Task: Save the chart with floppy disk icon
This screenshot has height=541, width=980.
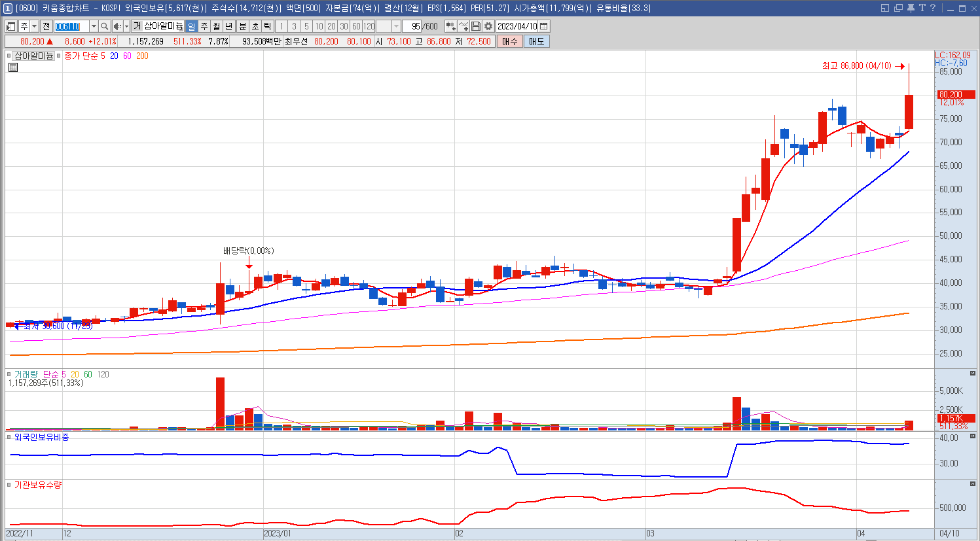Action: pos(476,26)
